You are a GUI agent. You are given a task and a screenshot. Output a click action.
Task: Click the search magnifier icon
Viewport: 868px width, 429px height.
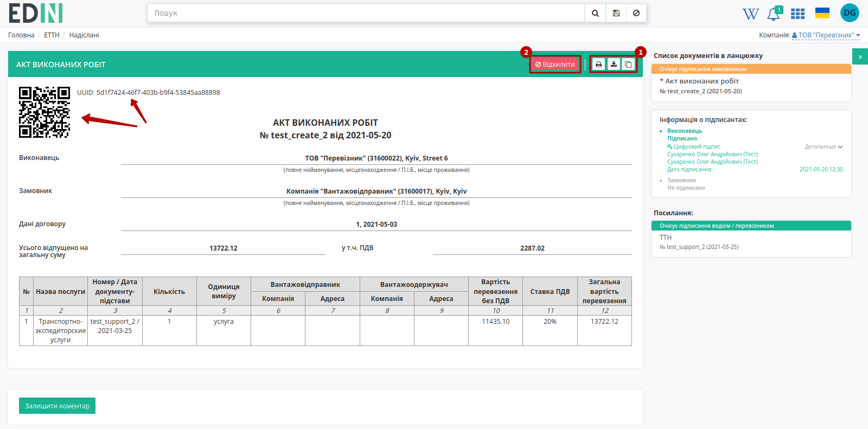595,13
